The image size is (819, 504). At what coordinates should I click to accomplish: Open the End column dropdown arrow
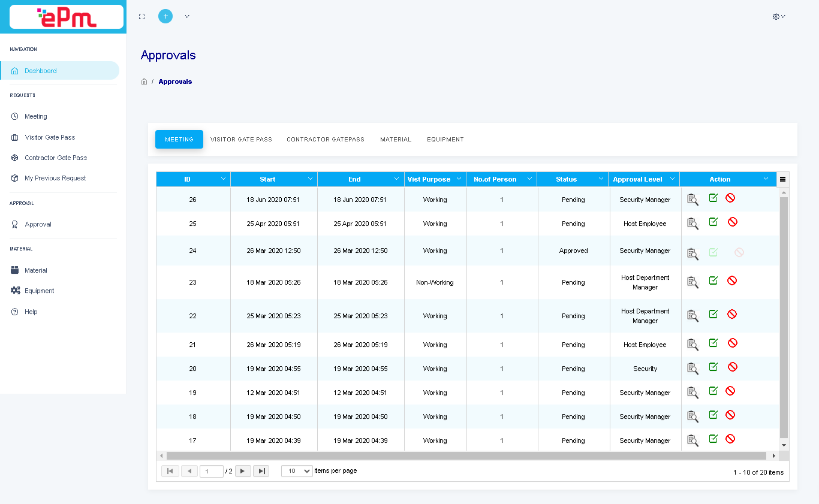(x=397, y=179)
